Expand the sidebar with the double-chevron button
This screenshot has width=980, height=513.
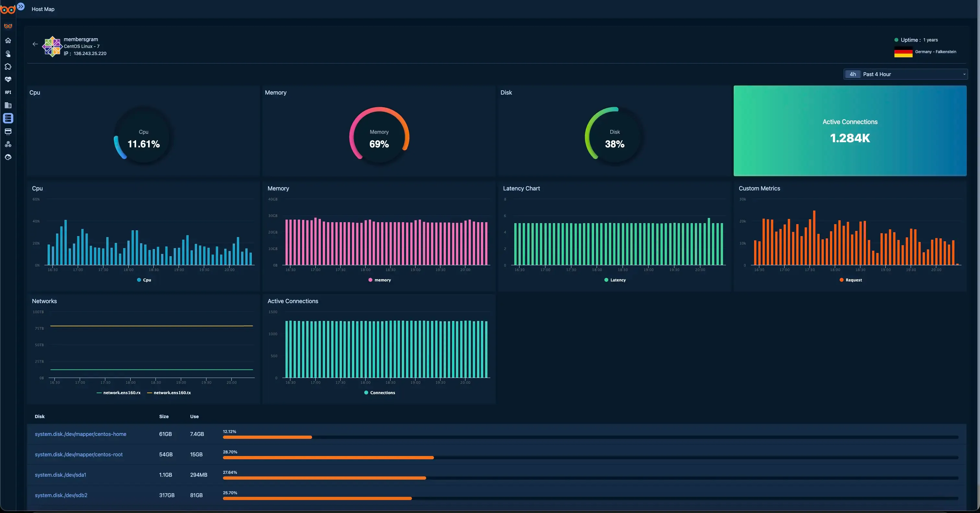21,6
